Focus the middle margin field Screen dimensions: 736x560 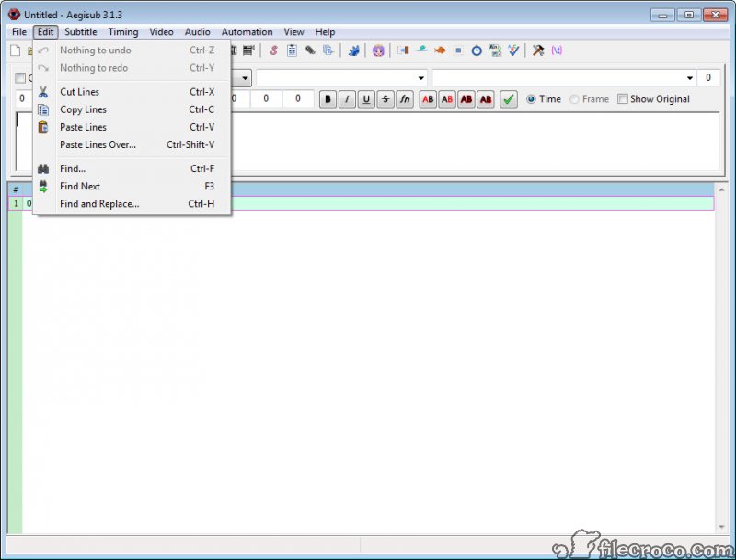(266, 99)
